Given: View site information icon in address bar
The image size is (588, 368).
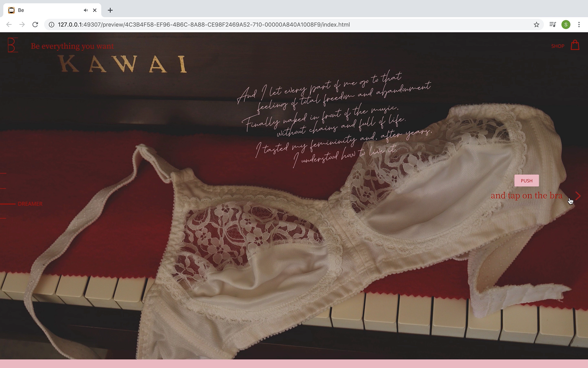Looking at the screenshot, I should pyautogui.click(x=51, y=25).
